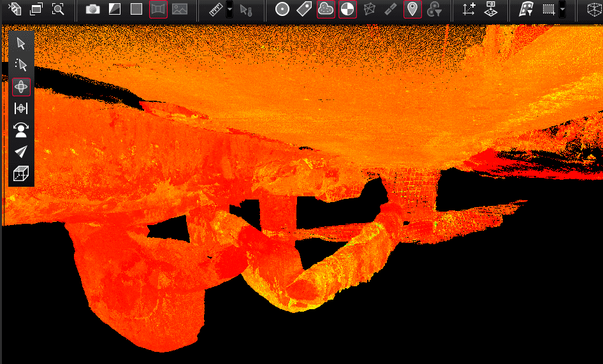Screen dimensions: 603x364
Task: Click the tag label icon
Action: [304, 9]
